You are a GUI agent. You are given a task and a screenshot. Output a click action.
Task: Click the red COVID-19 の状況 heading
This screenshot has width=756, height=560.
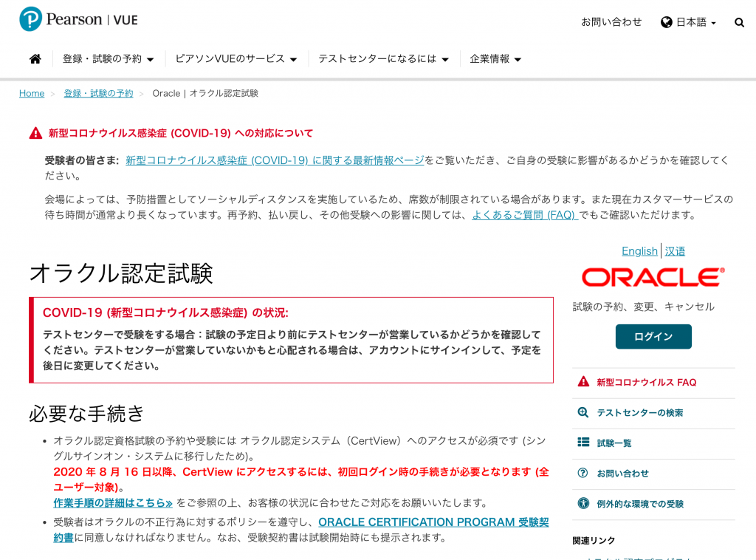pos(165,313)
